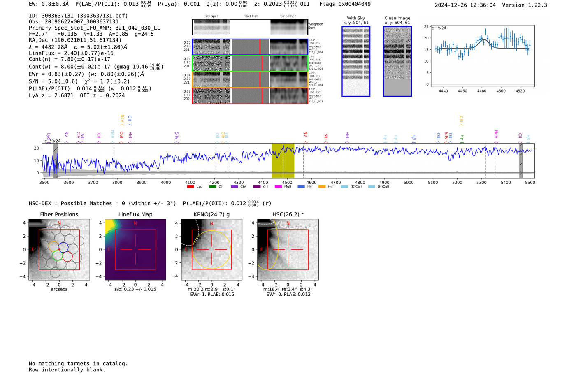This screenshot has height=392, width=576.
Task: Open the KPNO(24.7) g image
Action: click(211, 250)
